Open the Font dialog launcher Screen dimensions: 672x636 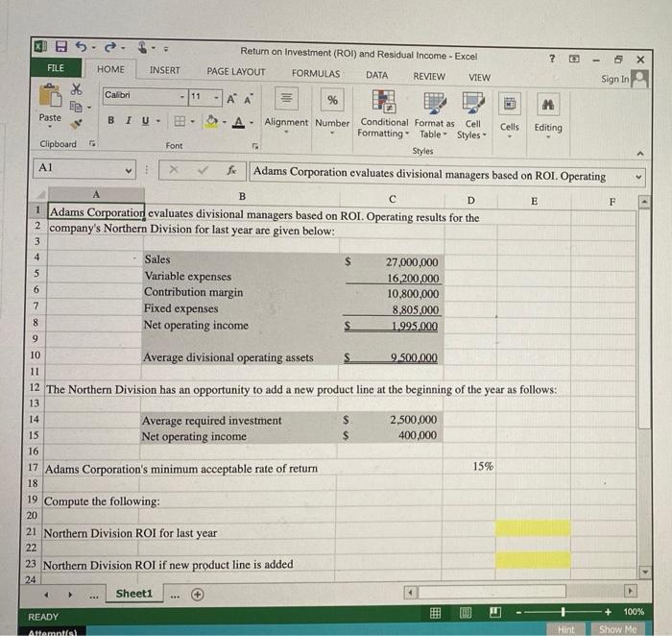[x=255, y=147]
